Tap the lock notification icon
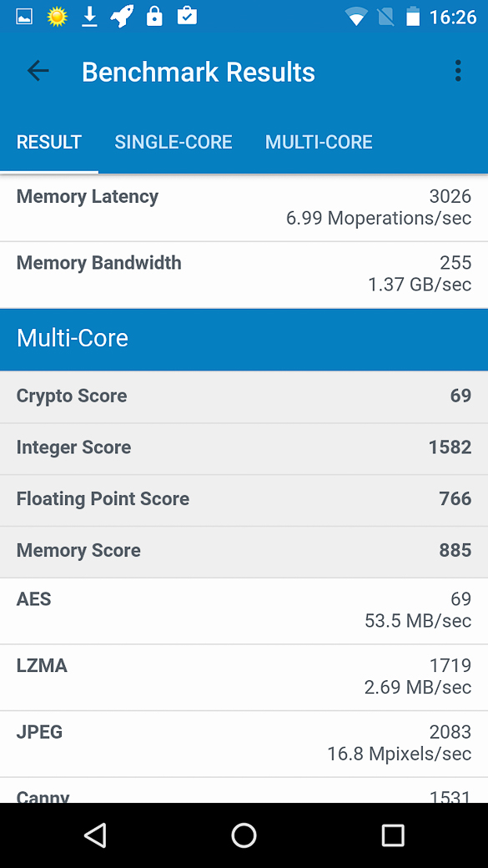The height and width of the screenshot is (868, 488). point(154,17)
